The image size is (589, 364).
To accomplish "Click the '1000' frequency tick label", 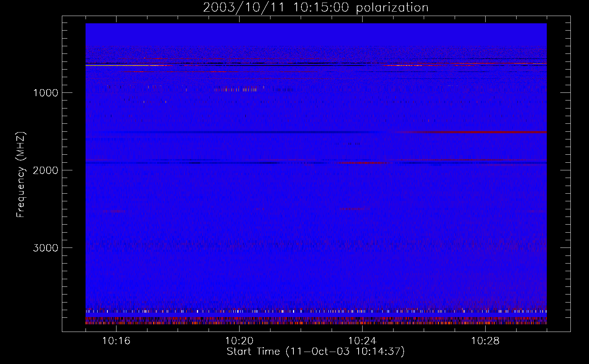I will pos(46,93).
